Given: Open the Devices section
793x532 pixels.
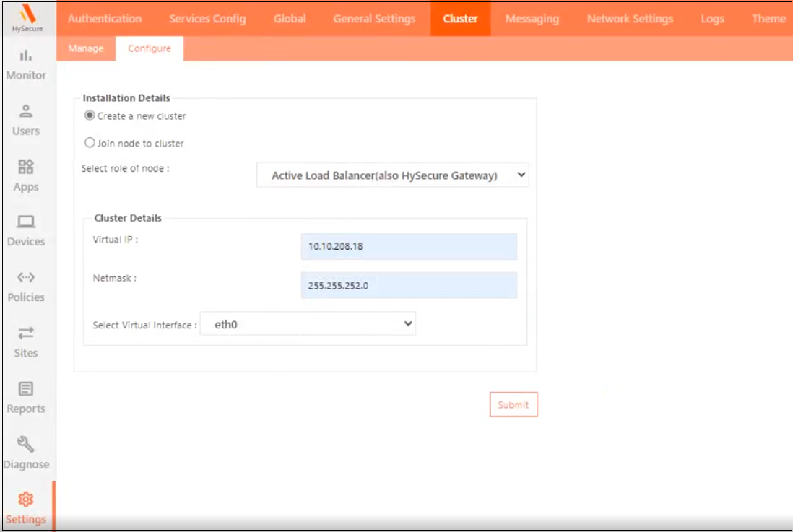Looking at the screenshot, I should [x=27, y=231].
